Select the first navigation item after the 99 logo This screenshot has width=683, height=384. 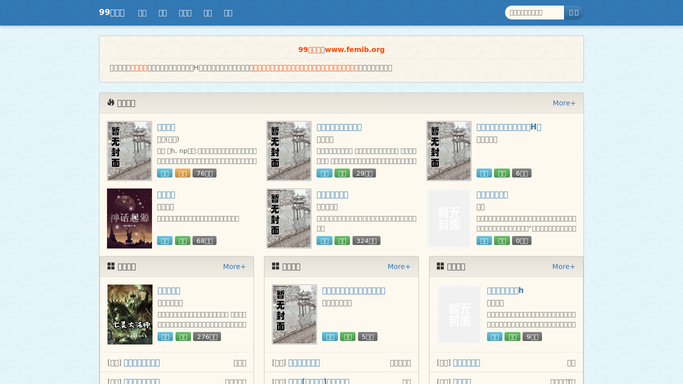pyautogui.click(x=142, y=13)
